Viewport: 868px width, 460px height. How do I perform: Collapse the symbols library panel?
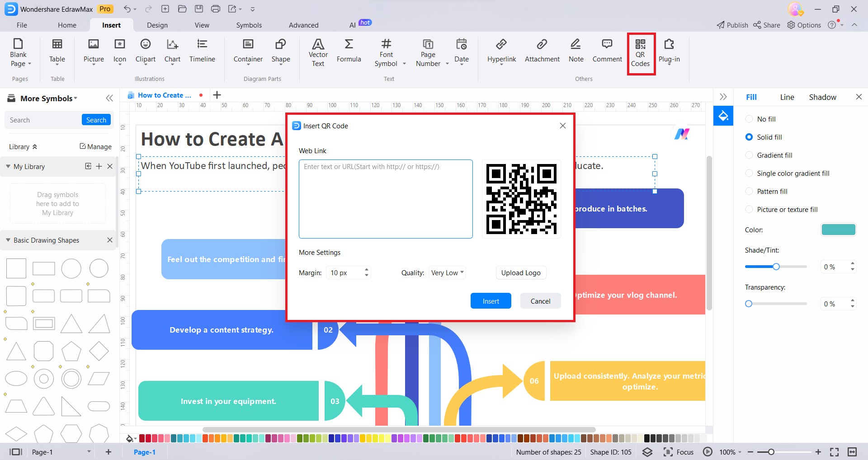point(109,98)
